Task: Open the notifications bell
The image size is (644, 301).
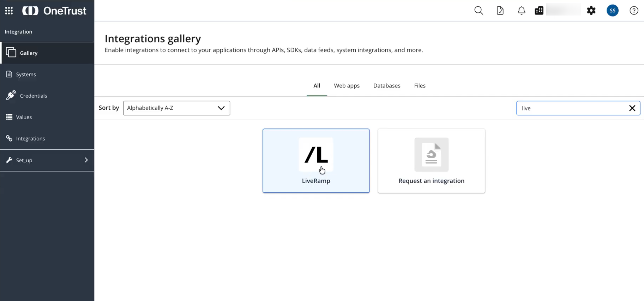Action: (x=521, y=11)
